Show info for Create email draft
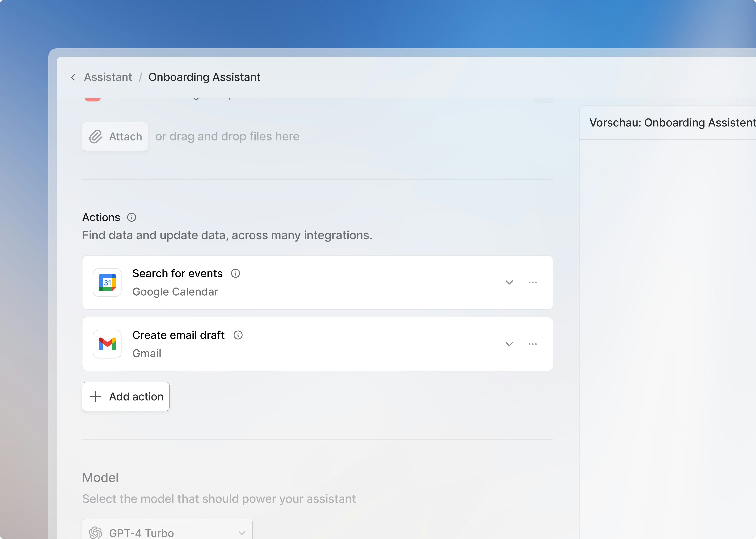This screenshot has height=539, width=756. [238, 335]
